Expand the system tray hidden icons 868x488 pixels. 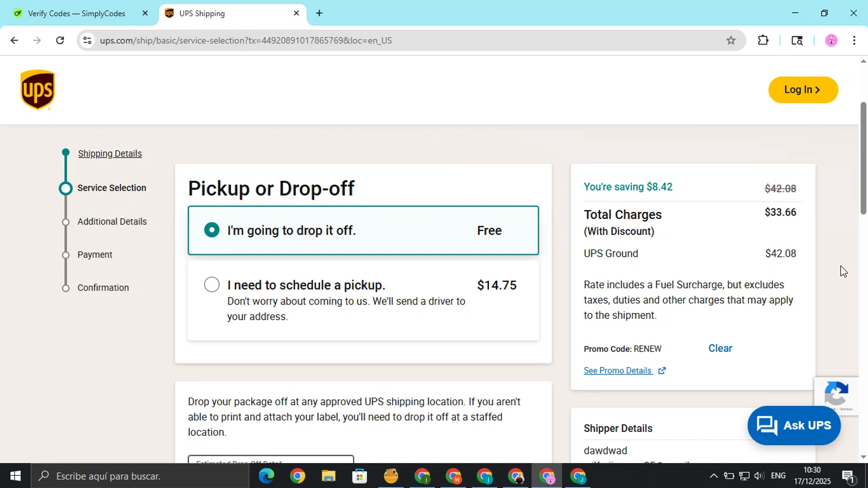713,476
